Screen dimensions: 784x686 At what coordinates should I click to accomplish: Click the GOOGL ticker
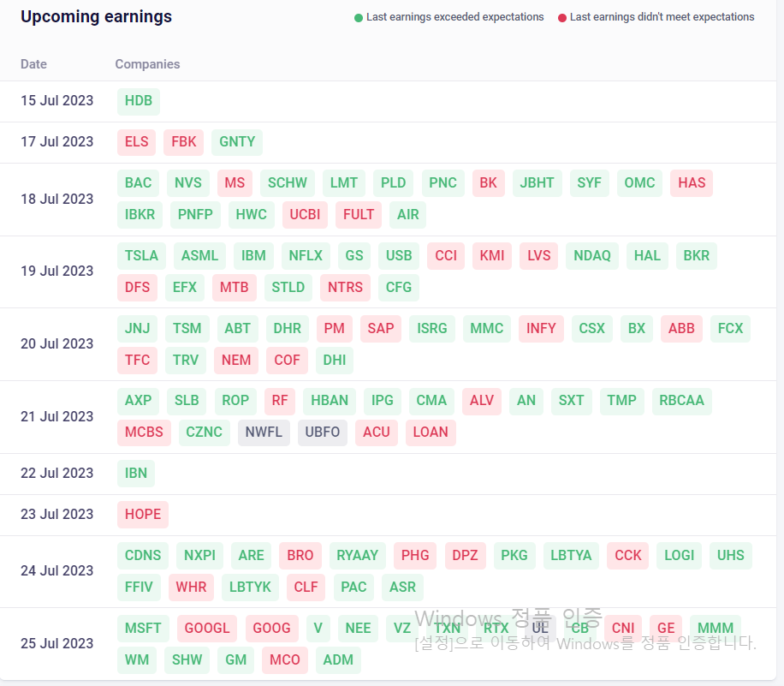207,628
